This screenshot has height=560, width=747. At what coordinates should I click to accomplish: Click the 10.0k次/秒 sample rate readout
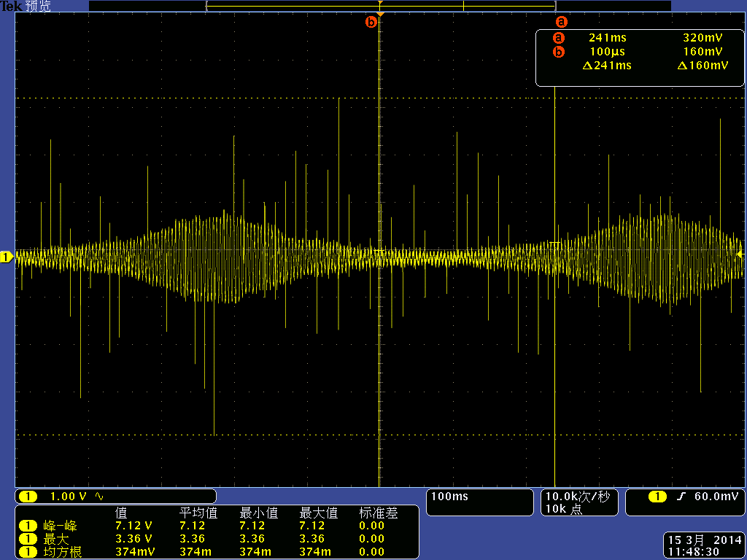tap(578, 497)
